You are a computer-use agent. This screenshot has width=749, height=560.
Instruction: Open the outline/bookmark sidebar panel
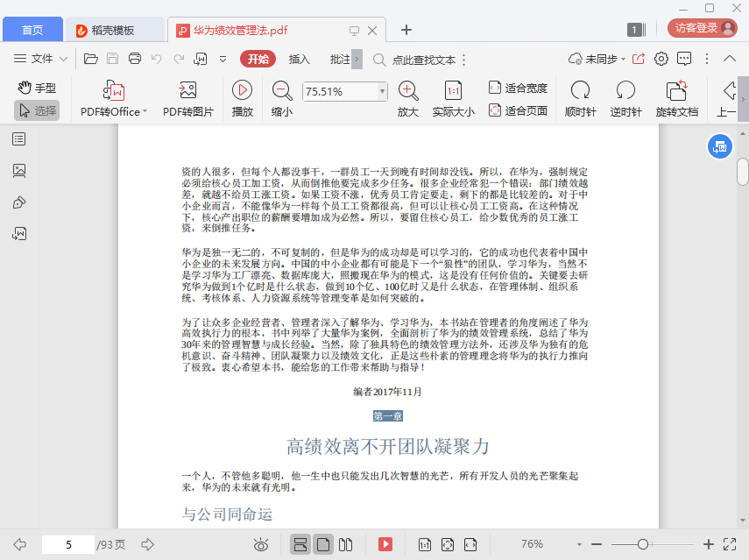point(19,139)
